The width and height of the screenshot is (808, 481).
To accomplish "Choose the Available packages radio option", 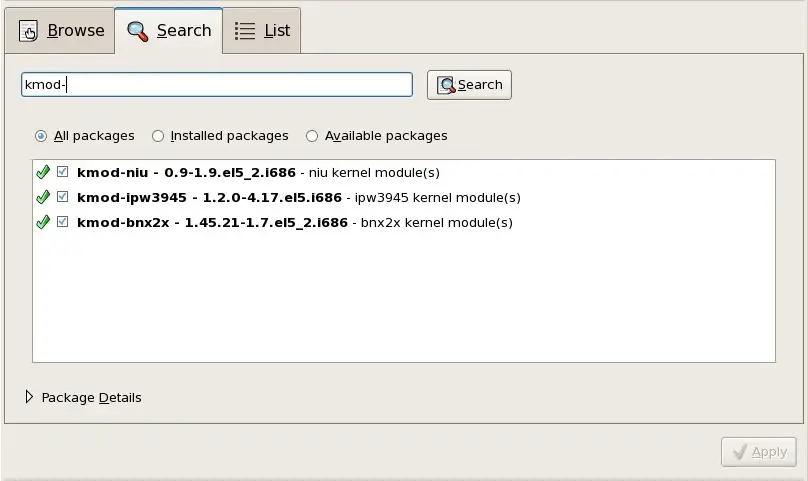I will (312, 136).
